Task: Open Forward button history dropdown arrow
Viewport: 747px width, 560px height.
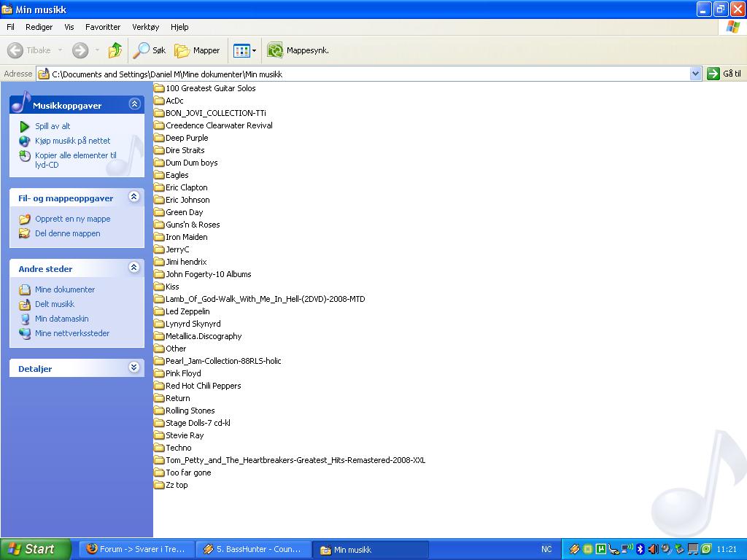Action: coord(97,50)
